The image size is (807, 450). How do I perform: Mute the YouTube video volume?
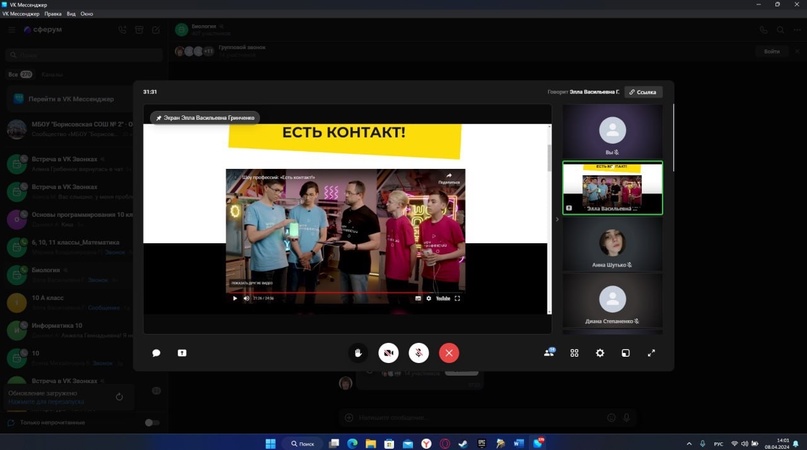(x=247, y=298)
